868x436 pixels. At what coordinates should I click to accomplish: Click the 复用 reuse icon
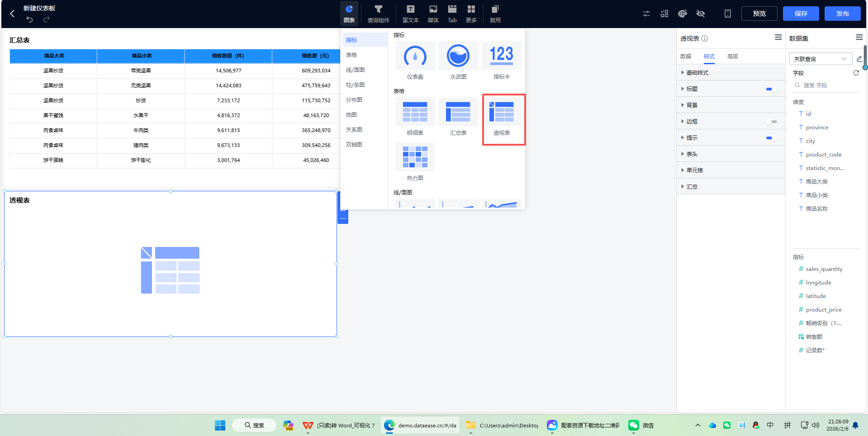point(495,14)
